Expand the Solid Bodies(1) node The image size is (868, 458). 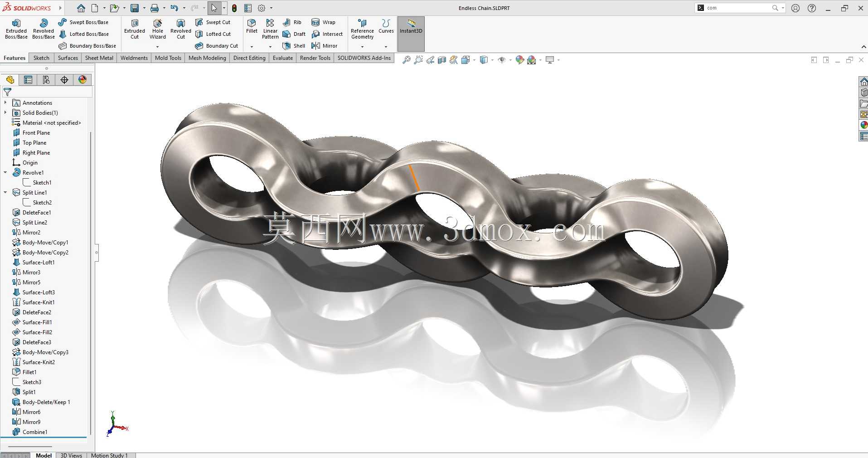[x=5, y=113]
